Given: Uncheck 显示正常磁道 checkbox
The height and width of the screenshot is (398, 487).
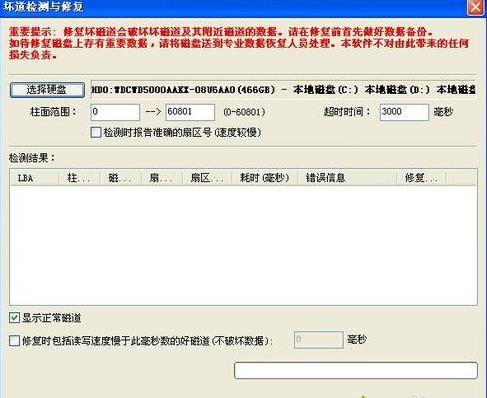Looking at the screenshot, I should click(14, 318).
